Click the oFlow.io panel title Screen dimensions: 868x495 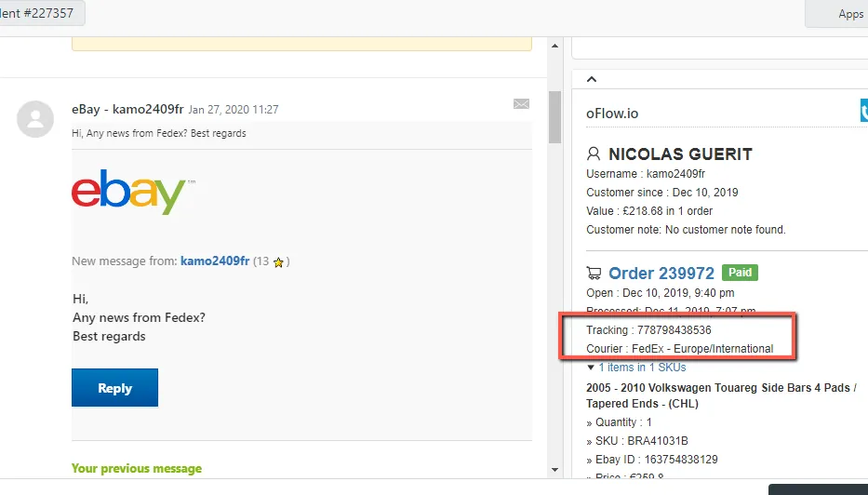tap(612, 114)
